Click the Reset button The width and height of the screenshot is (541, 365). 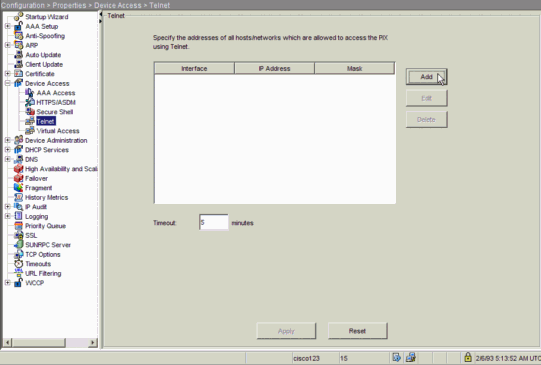pos(357,331)
